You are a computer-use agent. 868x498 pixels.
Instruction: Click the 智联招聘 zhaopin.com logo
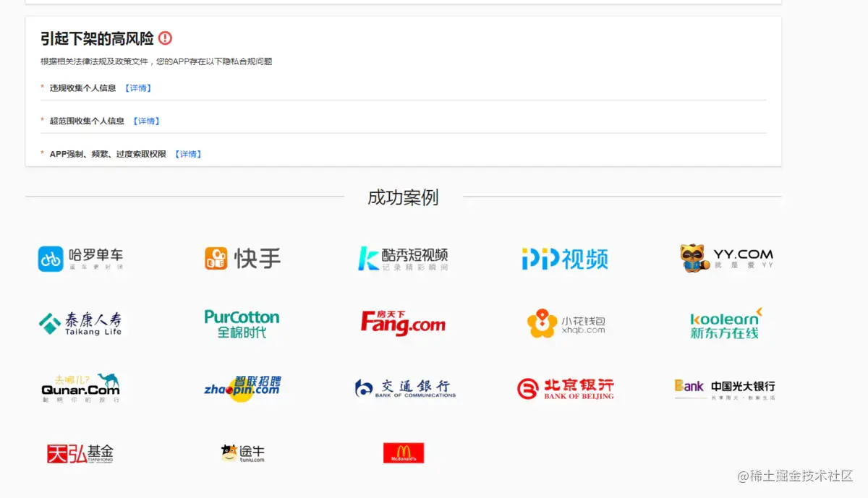[x=242, y=388]
